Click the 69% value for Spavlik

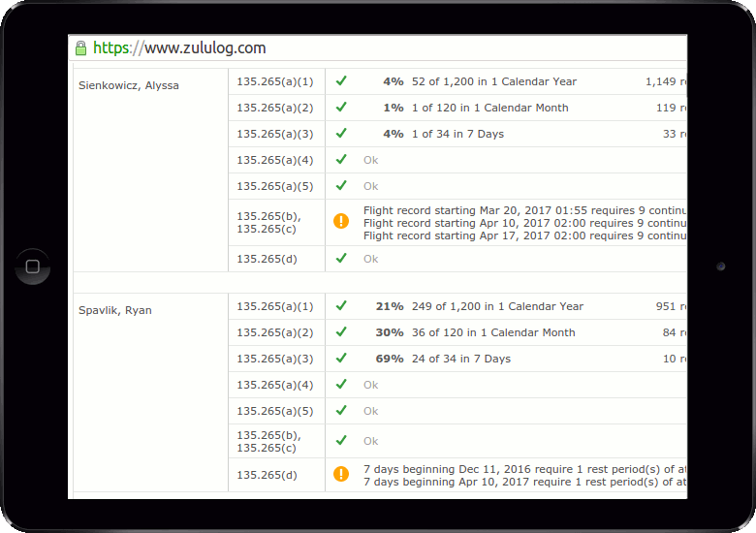point(390,359)
